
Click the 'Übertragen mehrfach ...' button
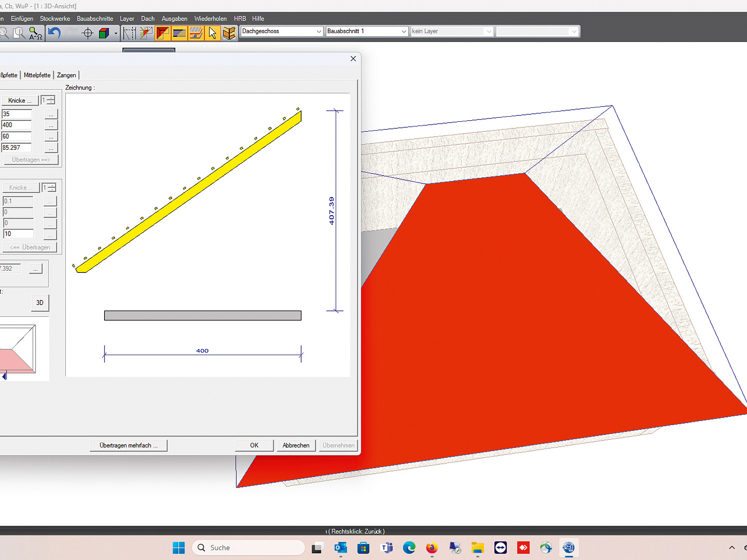tap(128, 445)
